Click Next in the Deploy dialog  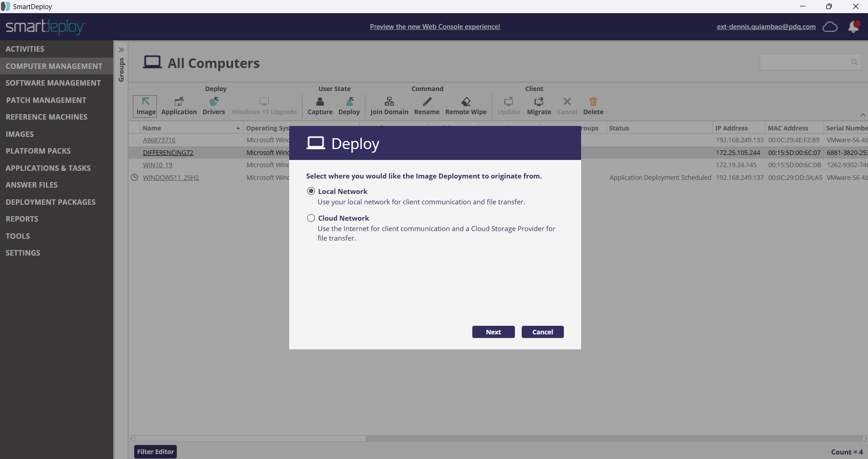pos(493,332)
